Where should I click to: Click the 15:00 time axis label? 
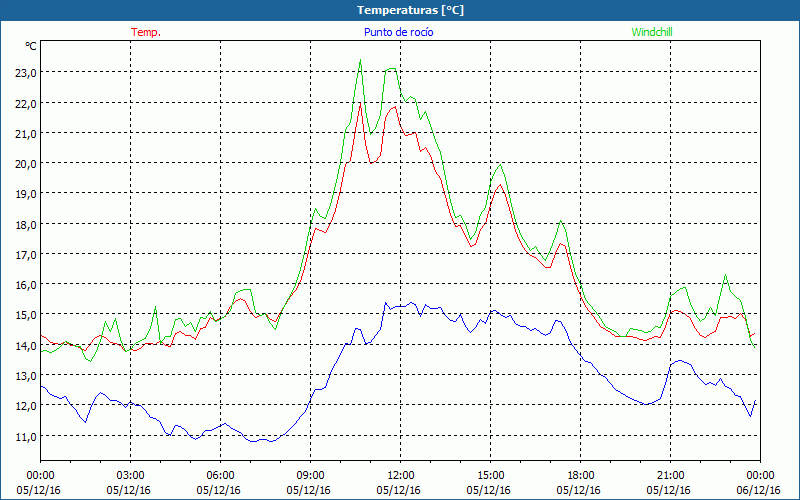coord(490,476)
